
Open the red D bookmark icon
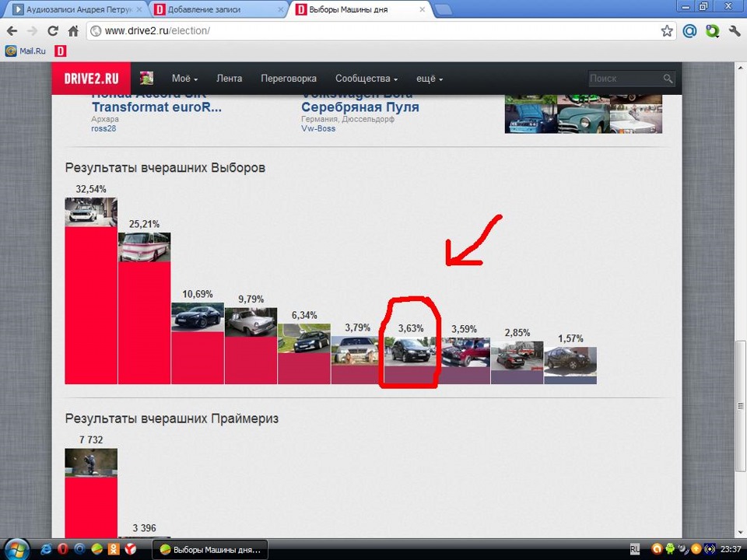[60, 51]
